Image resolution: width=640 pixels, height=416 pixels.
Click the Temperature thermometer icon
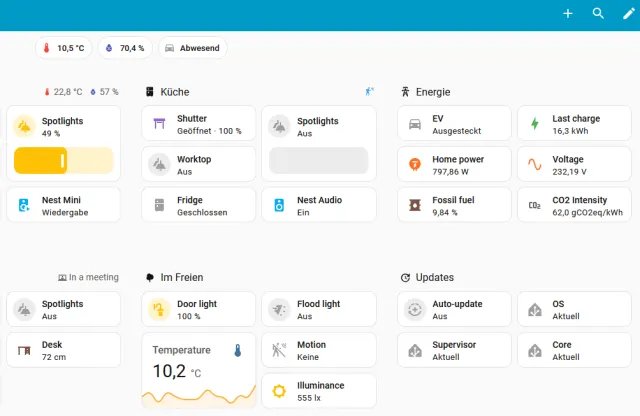click(x=238, y=350)
